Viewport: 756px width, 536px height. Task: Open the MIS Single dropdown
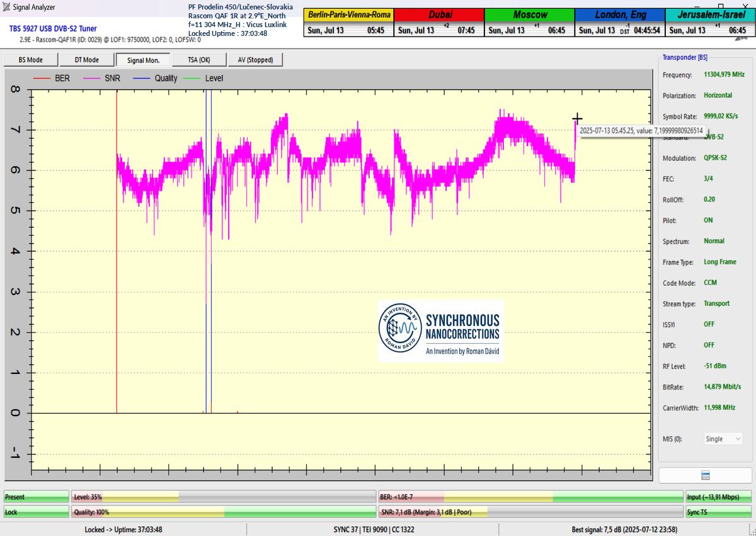(x=723, y=439)
